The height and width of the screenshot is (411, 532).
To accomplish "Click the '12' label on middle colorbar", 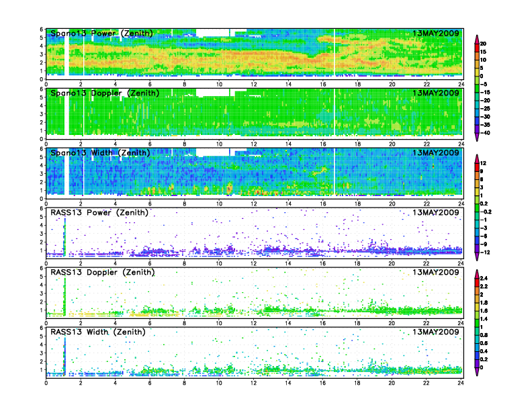I will coord(483,163).
